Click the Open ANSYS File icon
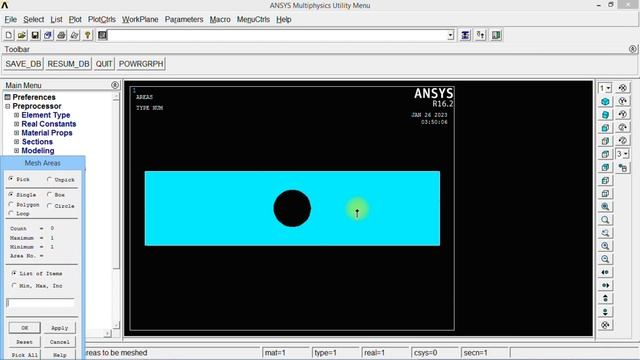This screenshot has width=640, height=360. point(22,36)
